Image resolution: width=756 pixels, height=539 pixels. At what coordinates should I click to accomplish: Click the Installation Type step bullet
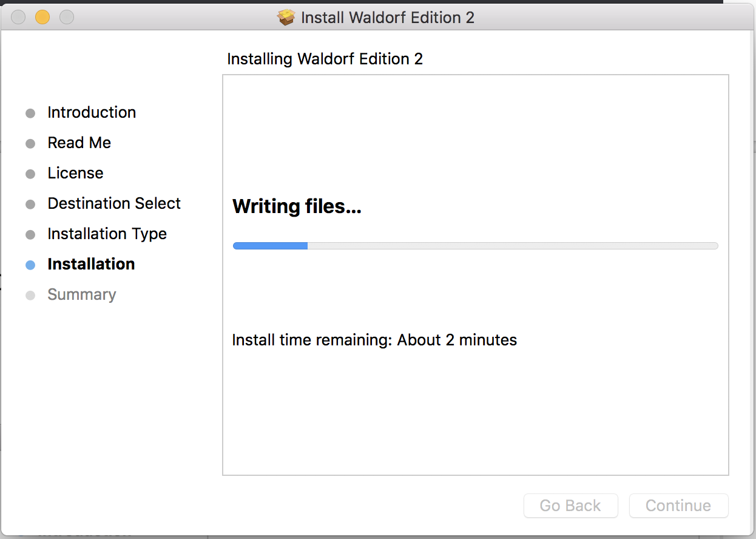[30, 235]
